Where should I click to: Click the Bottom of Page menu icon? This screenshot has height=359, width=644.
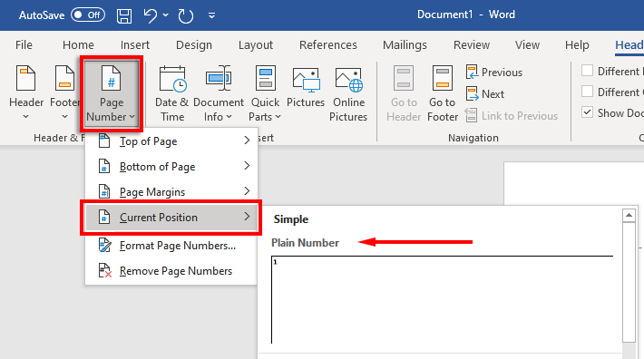[x=104, y=166]
